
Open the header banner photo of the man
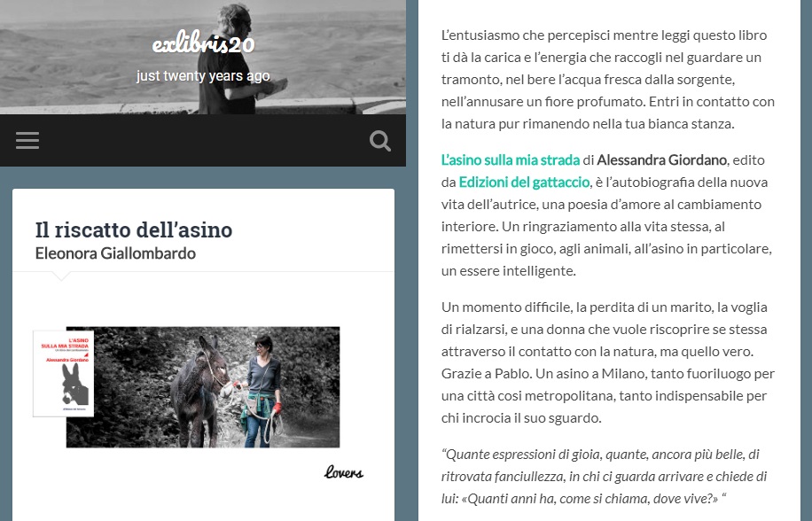[203, 57]
